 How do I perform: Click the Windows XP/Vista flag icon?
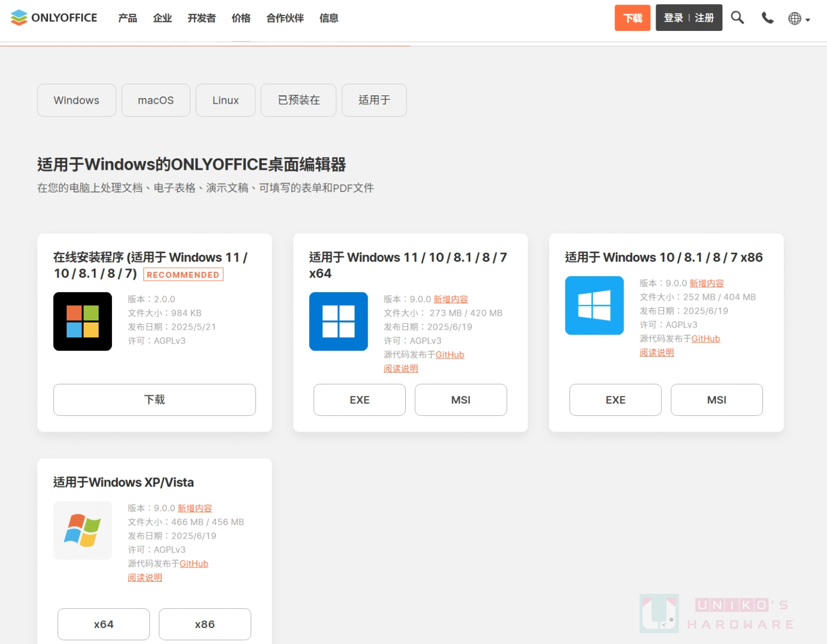(83, 530)
